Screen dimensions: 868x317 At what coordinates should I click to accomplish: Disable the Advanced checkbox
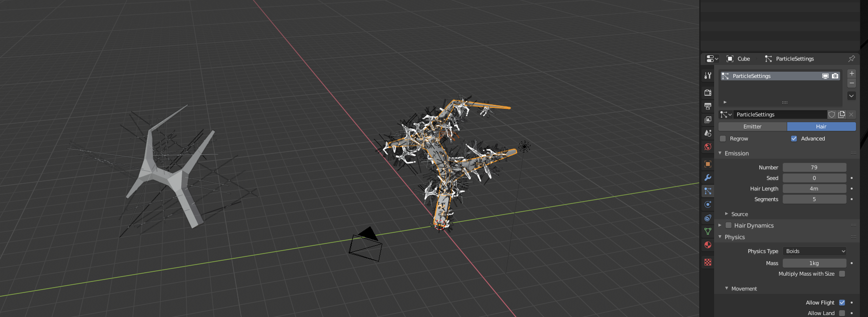point(794,139)
